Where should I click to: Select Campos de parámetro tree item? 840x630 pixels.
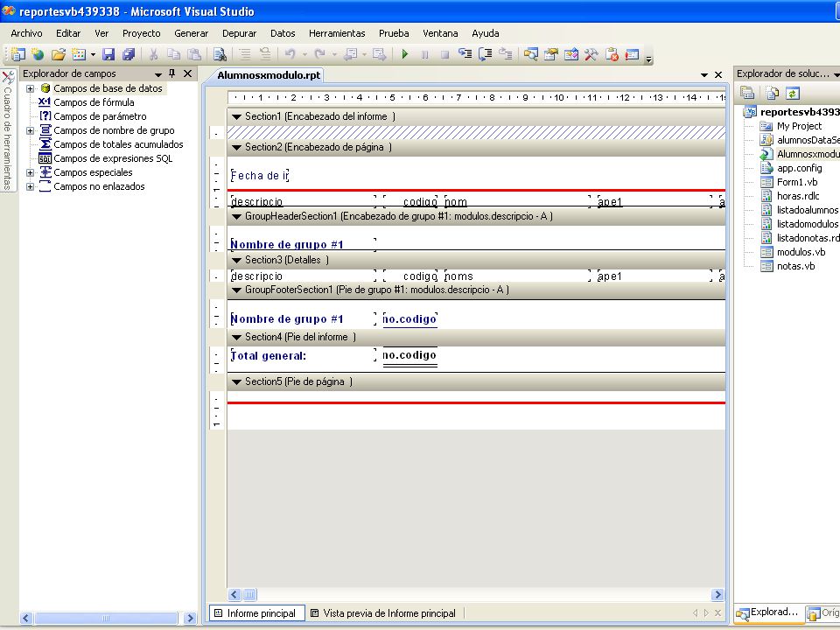pyautogui.click(x=100, y=116)
